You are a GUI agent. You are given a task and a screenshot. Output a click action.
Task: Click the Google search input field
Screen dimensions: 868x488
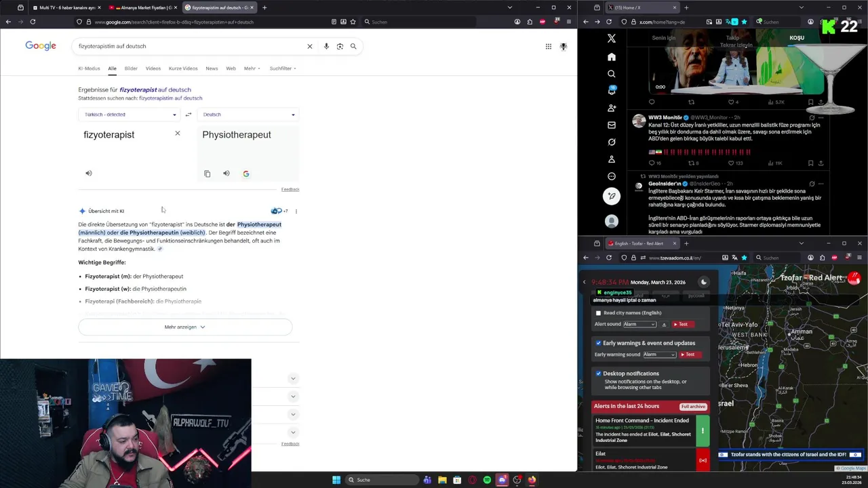(x=190, y=46)
